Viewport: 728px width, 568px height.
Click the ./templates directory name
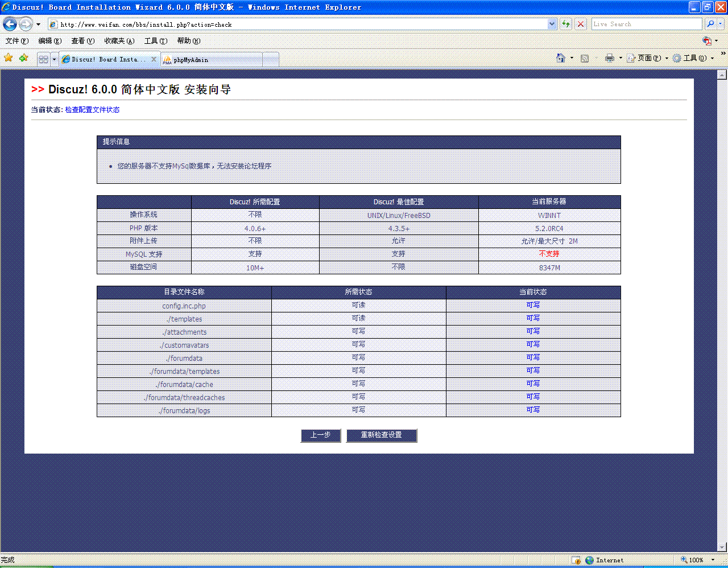tap(184, 319)
